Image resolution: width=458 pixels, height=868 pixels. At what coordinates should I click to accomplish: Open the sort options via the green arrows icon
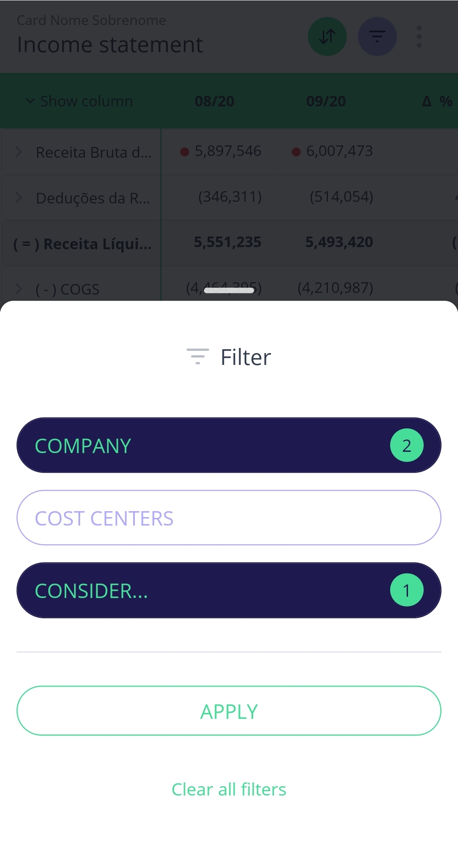pyautogui.click(x=327, y=36)
